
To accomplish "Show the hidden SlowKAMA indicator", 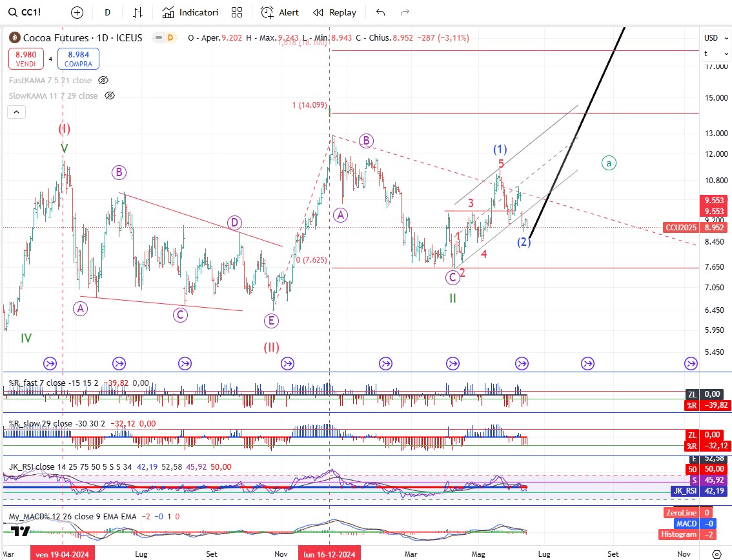I will (110, 95).
